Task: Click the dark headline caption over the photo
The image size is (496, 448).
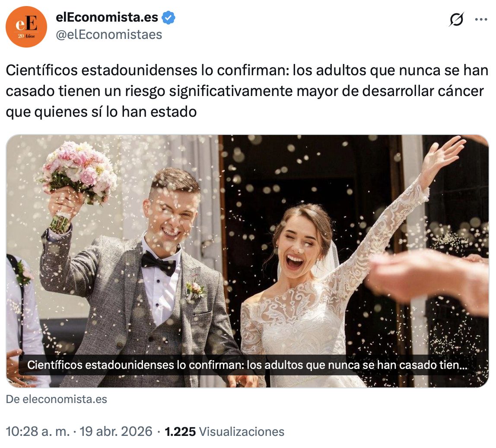Action: (248, 365)
